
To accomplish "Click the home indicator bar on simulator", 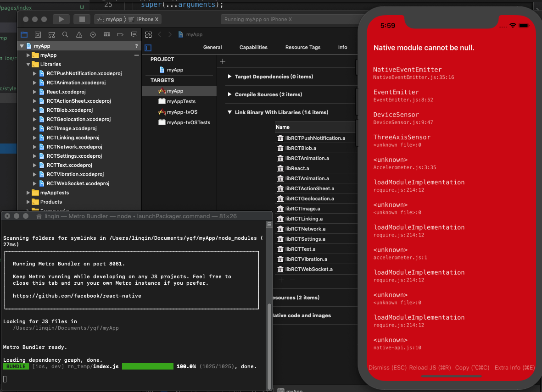I will 452,376.
